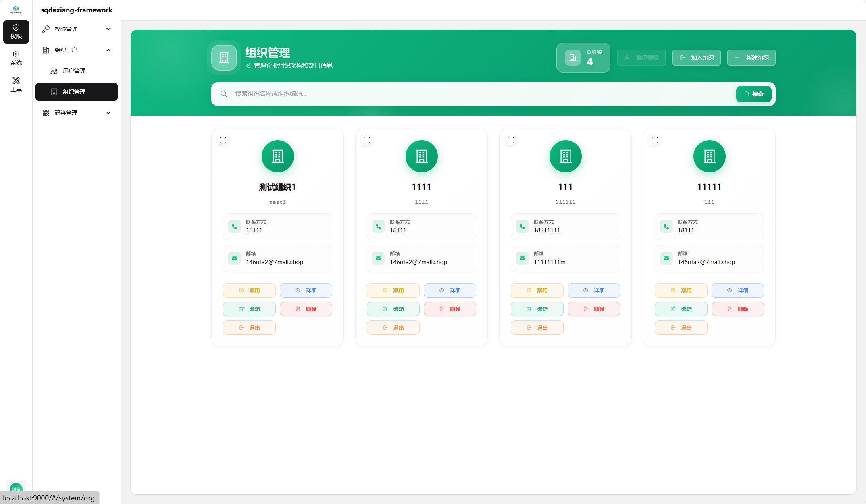Click the phone icon on the 111 card
The height and width of the screenshot is (504, 866).
pos(522,226)
